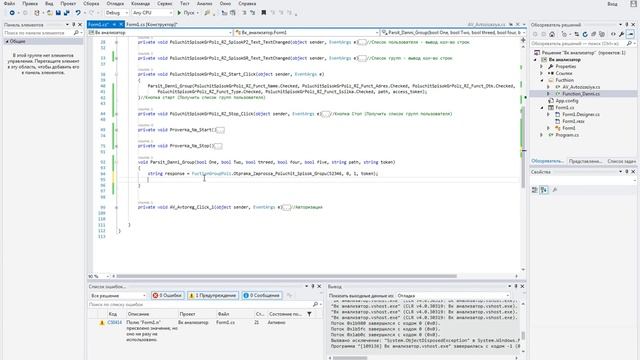
Task: Click Alphabetical sort icon in Свойства panel
Action: (544, 190)
